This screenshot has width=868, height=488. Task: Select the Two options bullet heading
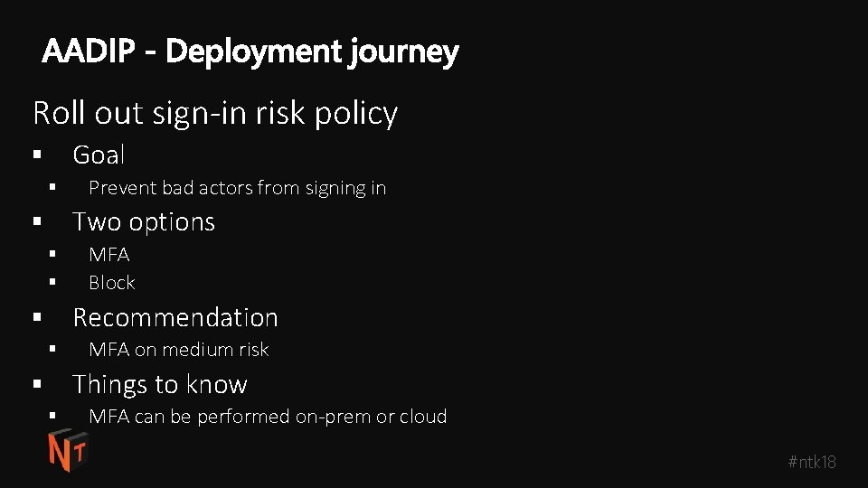tap(144, 222)
